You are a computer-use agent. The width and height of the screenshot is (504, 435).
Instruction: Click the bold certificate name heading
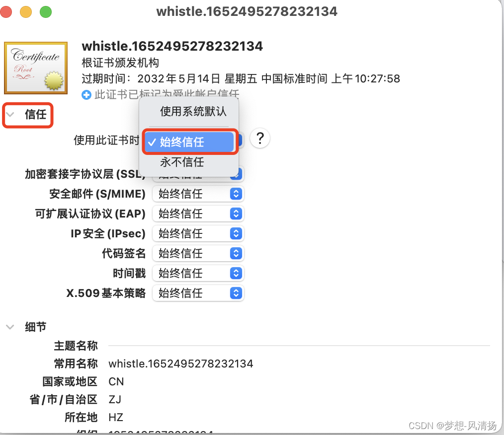coord(172,46)
